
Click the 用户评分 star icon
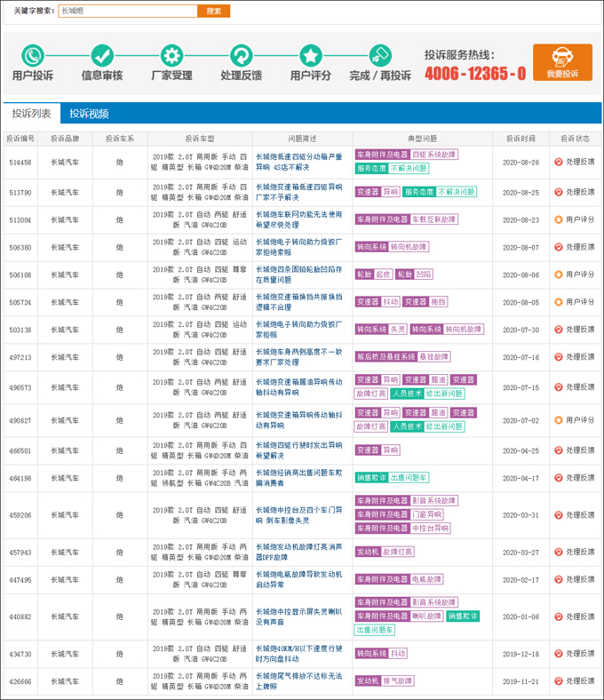(311, 55)
